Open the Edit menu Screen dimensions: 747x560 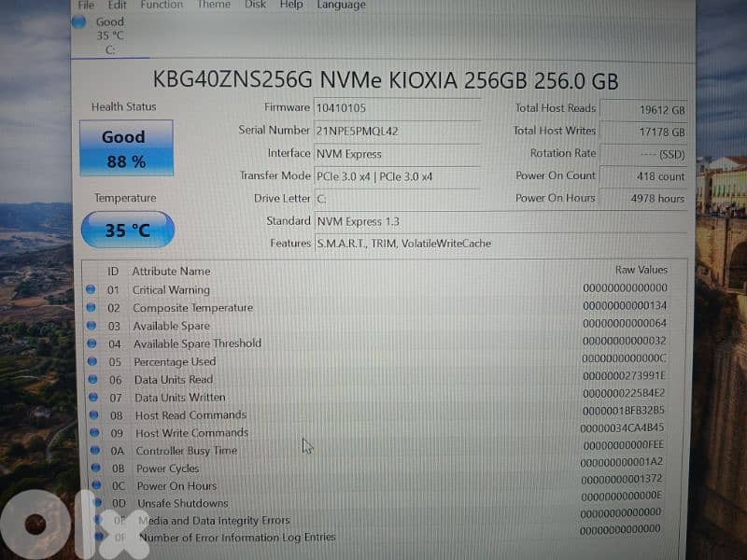point(117,6)
